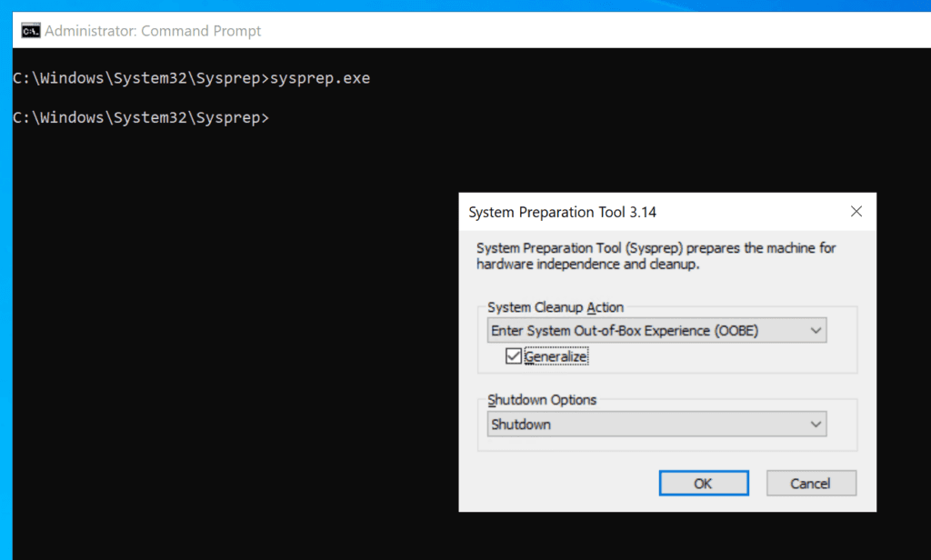The height and width of the screenshot is (560, 931).
Task: Click the System Cleanup Action group label
Action: pos(556,307)
